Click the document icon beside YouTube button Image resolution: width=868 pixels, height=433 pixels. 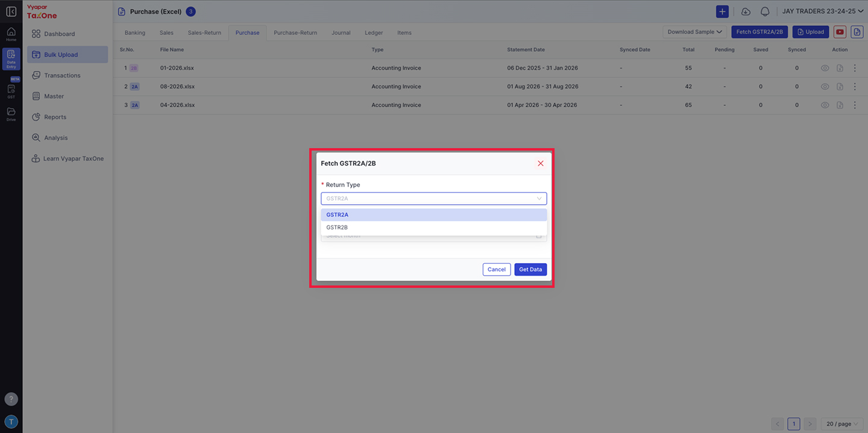(x=857, y=32)
